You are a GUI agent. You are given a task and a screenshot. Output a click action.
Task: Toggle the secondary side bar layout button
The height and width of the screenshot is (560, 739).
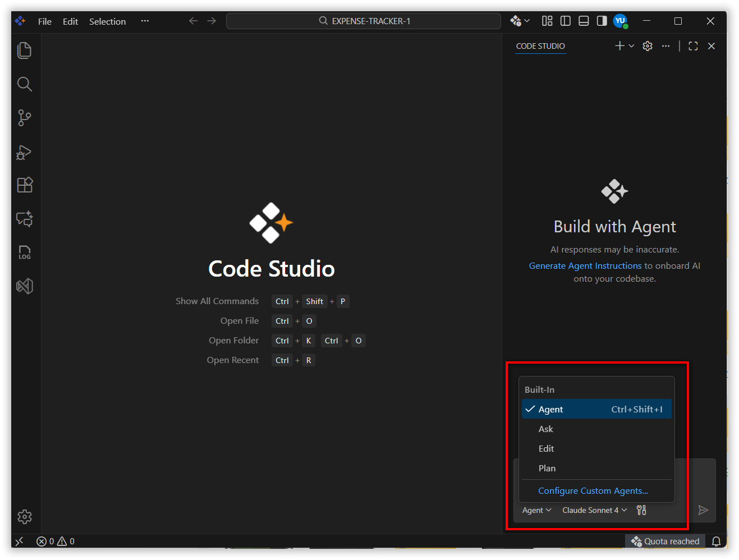click(x=602, y=21)
